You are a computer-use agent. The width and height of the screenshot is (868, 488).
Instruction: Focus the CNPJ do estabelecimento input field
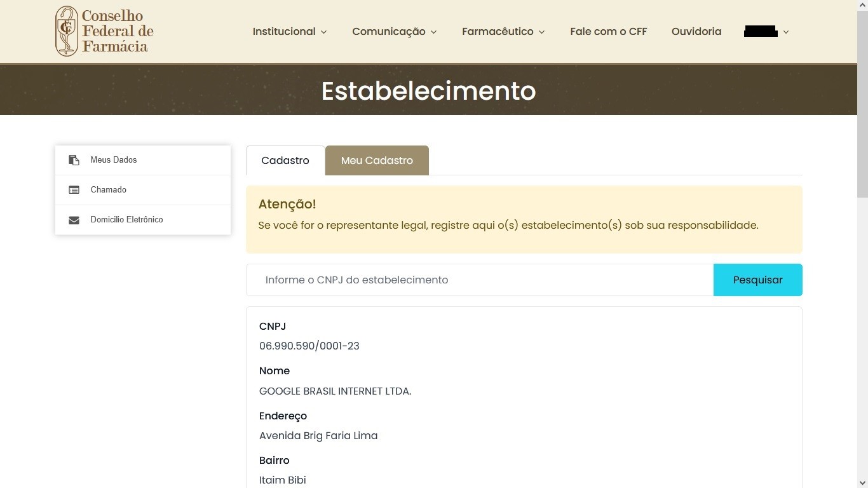pos(480,280)
